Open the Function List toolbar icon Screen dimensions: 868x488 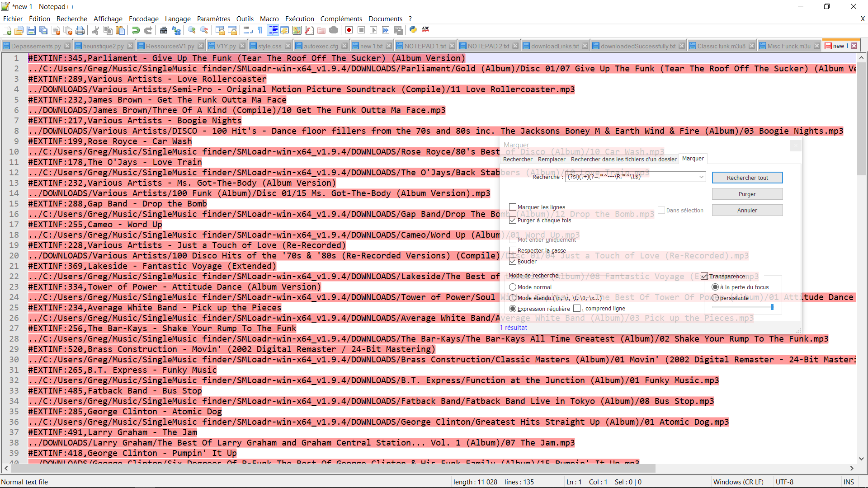[x=309, y=30]
